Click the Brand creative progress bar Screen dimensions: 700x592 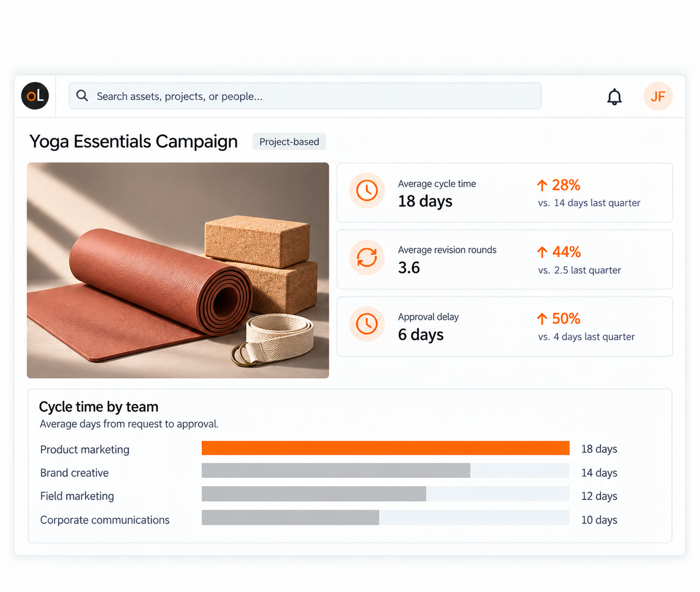(x=385, y=471)
